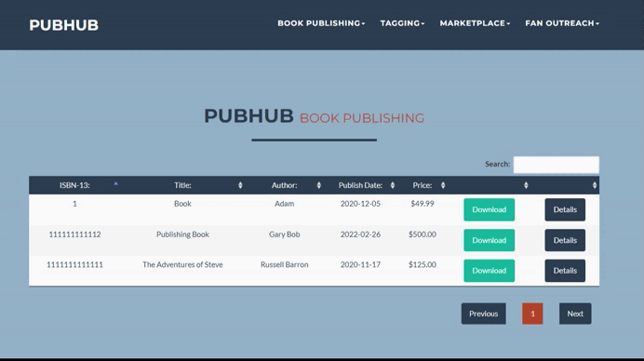Sort table by Publish Date arrows
Image resolution: width=644 pixels, height=361 pixels.
393,185
